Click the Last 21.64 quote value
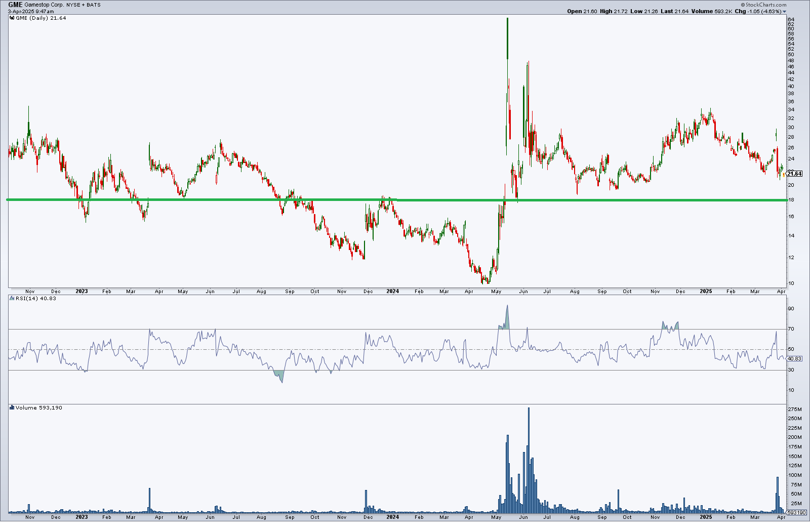 674,11
